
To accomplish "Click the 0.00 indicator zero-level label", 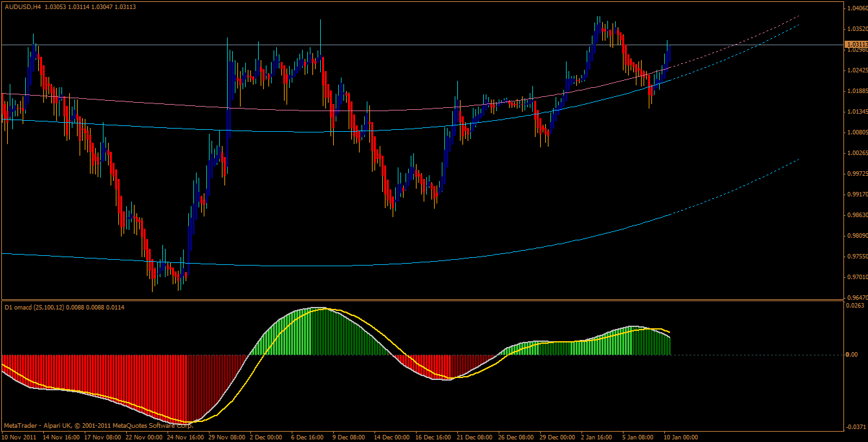I will point(852,355).
